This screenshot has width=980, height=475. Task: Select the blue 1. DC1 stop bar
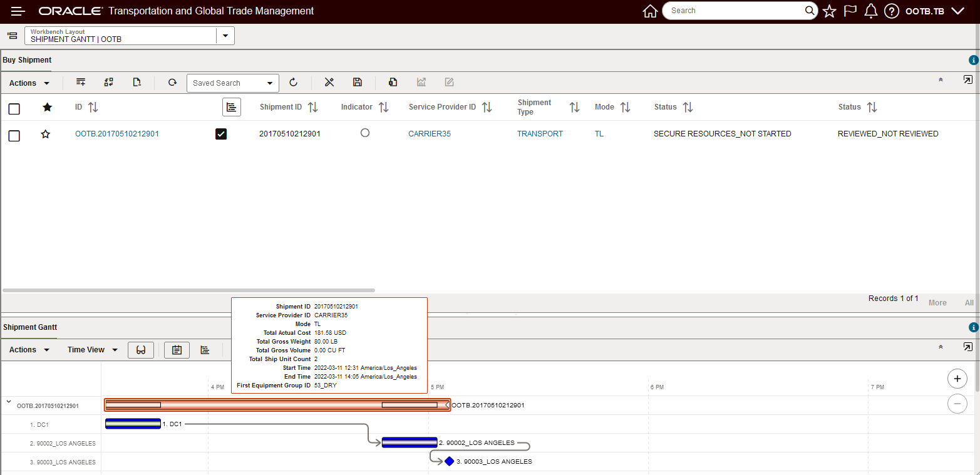click(x=133, y=424)
